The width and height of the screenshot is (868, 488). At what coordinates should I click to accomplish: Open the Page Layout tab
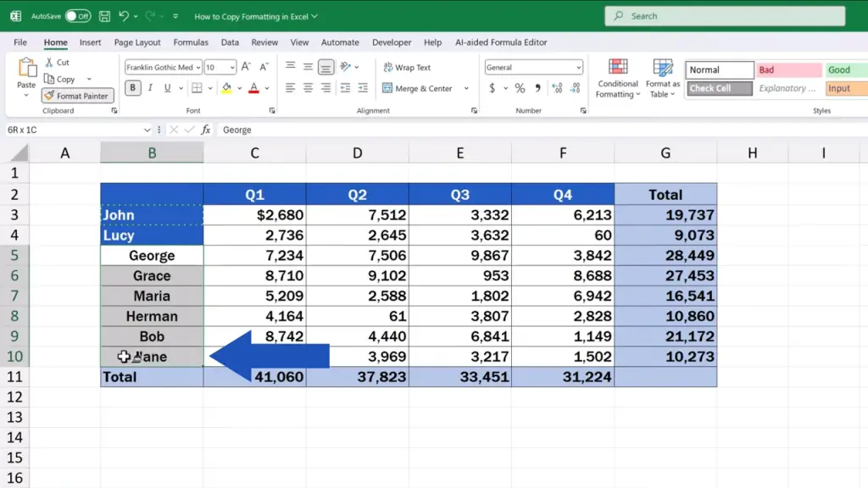point(137,42)
